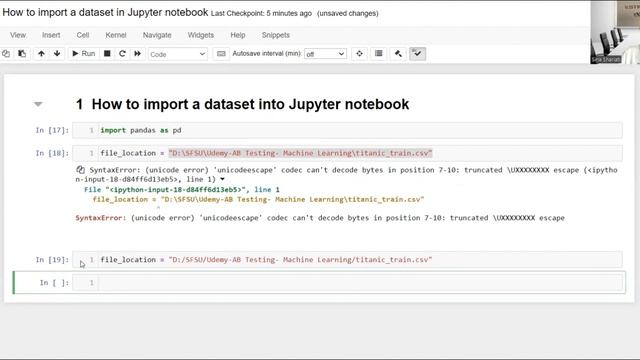Open the Cell menu
The width and height of the screenshot is (640, 360).
point(83,35)
